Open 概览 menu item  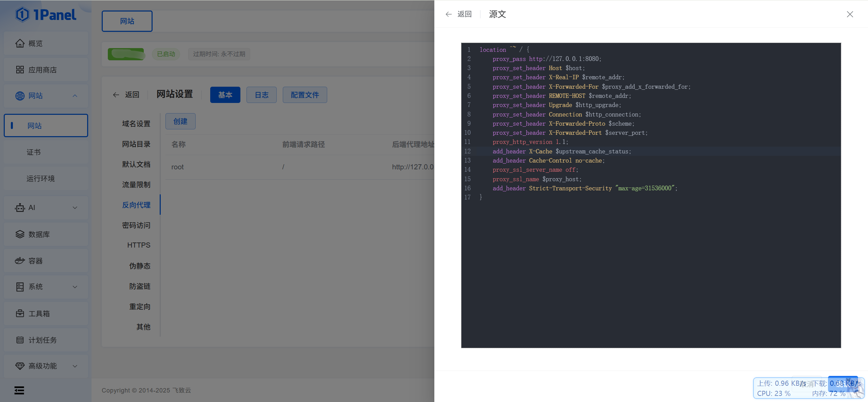pyautogui.click(x=46, y=43)
